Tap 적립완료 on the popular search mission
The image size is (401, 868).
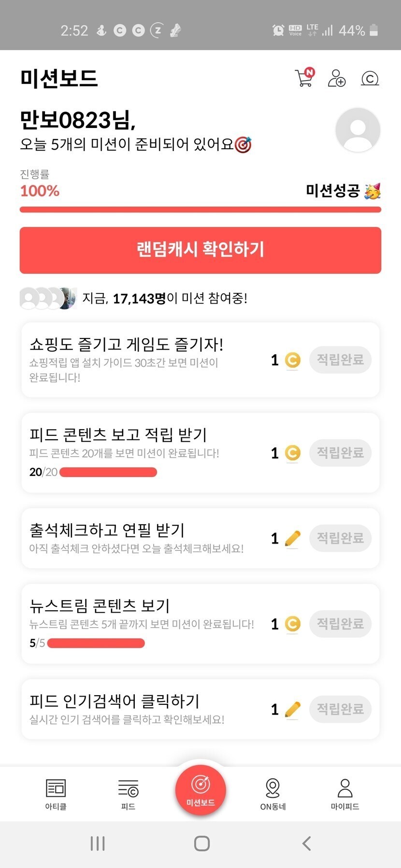pos(340,709)
